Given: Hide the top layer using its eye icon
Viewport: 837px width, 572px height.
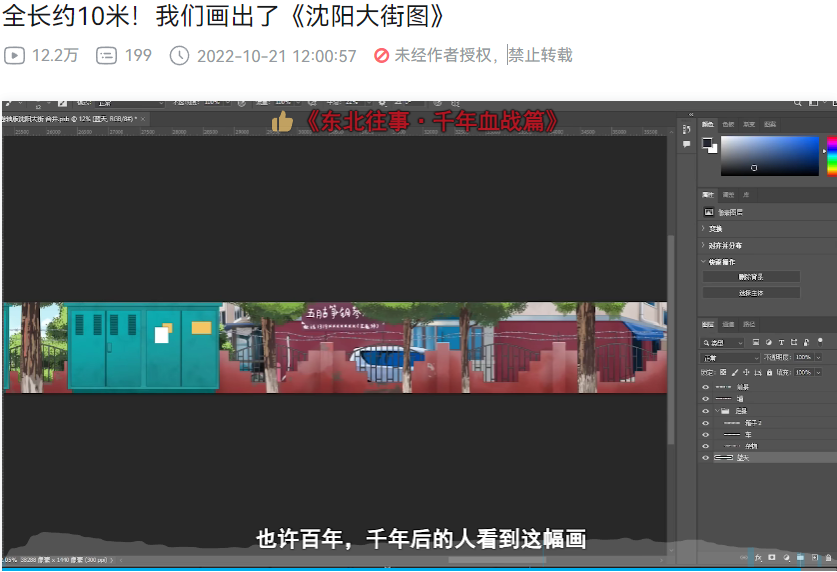Looking at the screenshot, I should point(706,386).
